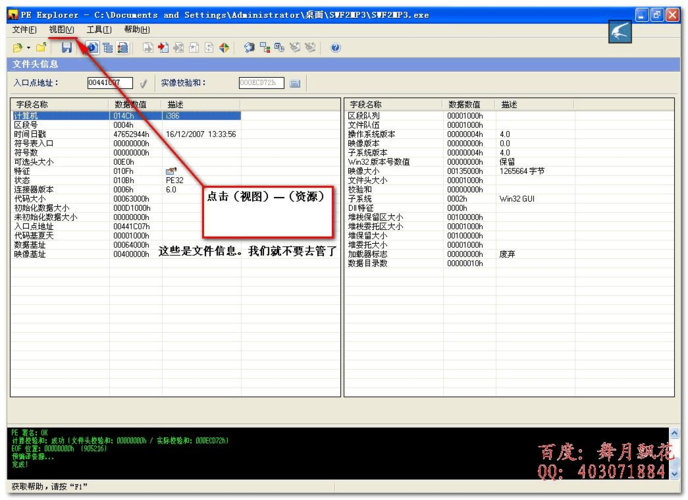This screenshot has height=500, width=688.
Task: Open the 文件(F) menu
Action: click(x=25, y=29)
